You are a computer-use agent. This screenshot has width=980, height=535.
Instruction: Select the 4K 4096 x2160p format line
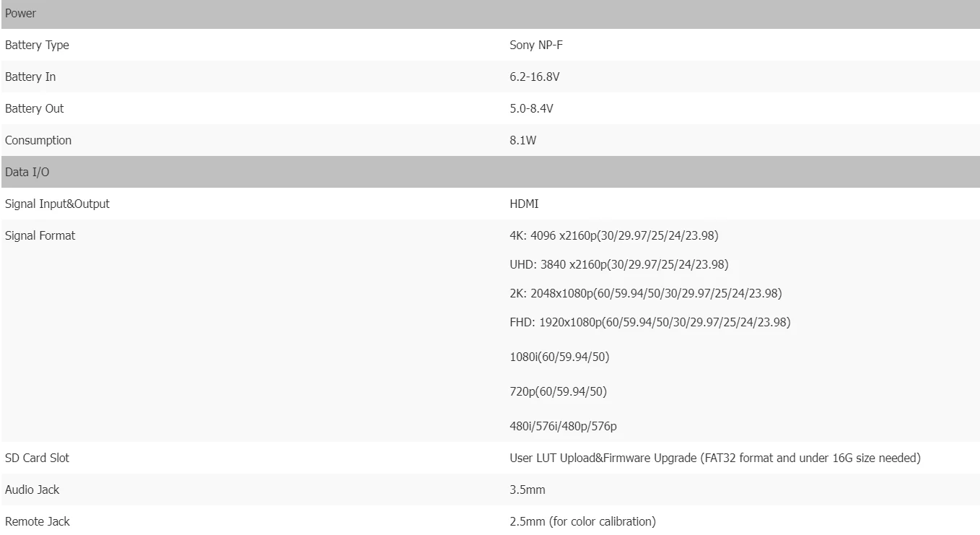[x=614, y=236]
